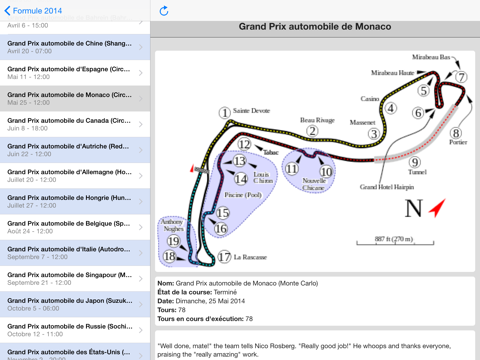480x360 pixels.
Task: Click the Grand Prix automobile de Monaco heading
Action: point(315,27)
